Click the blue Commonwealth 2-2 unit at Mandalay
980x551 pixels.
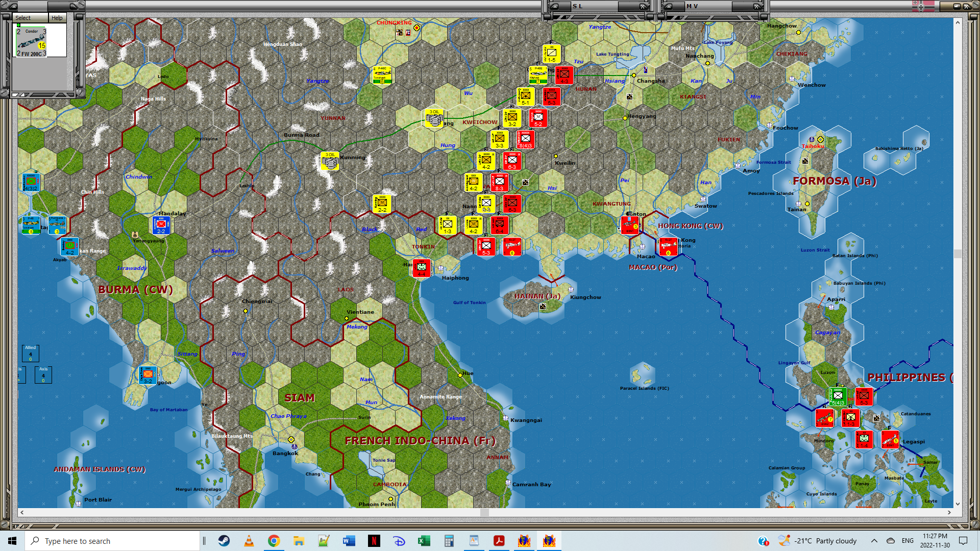(161, 225)
